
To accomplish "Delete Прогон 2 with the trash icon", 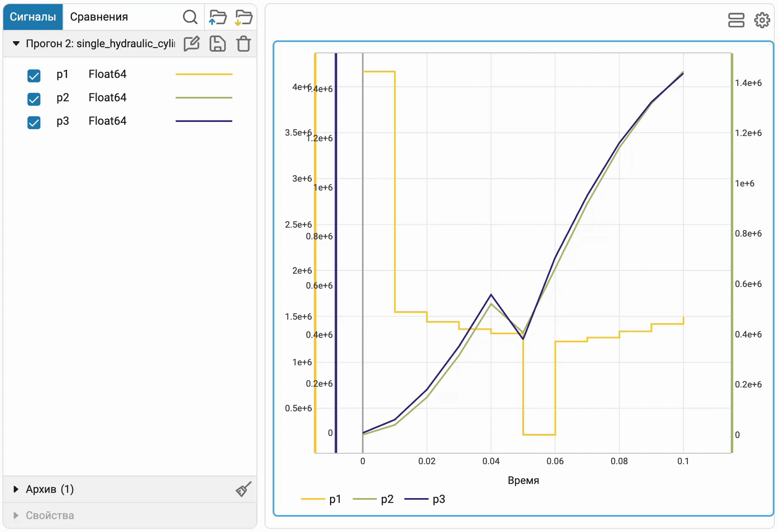I will click(x=244, y=44).
